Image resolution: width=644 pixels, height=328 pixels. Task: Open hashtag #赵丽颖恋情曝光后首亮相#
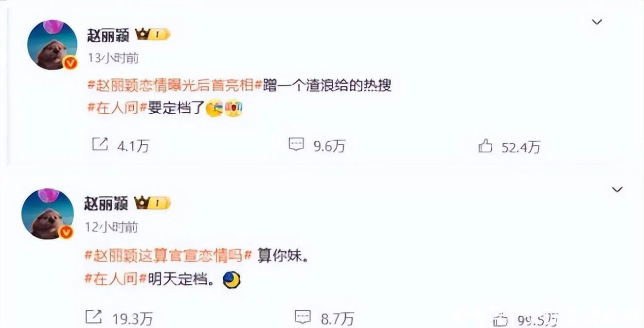pyautogui.click(x=175, y=86)
